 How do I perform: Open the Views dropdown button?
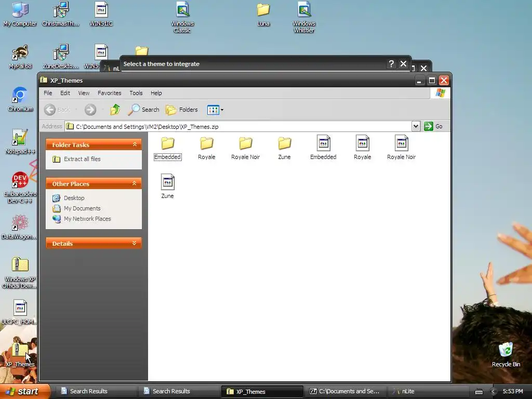click(x=215, y=110)
